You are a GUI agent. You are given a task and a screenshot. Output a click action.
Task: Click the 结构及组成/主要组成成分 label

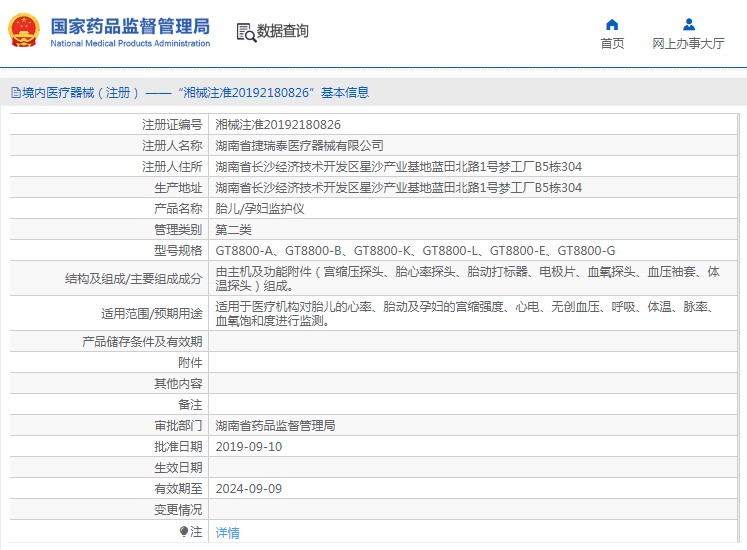133,278
